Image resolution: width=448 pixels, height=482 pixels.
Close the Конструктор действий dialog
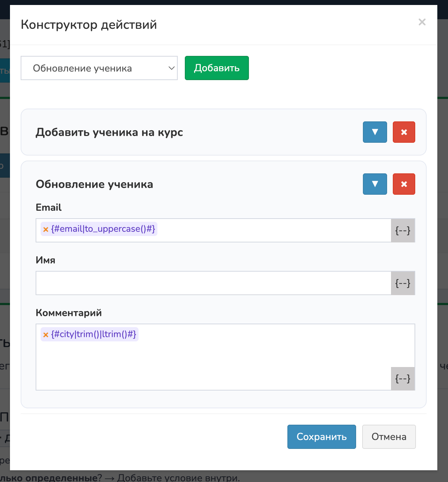click(422, 22)
